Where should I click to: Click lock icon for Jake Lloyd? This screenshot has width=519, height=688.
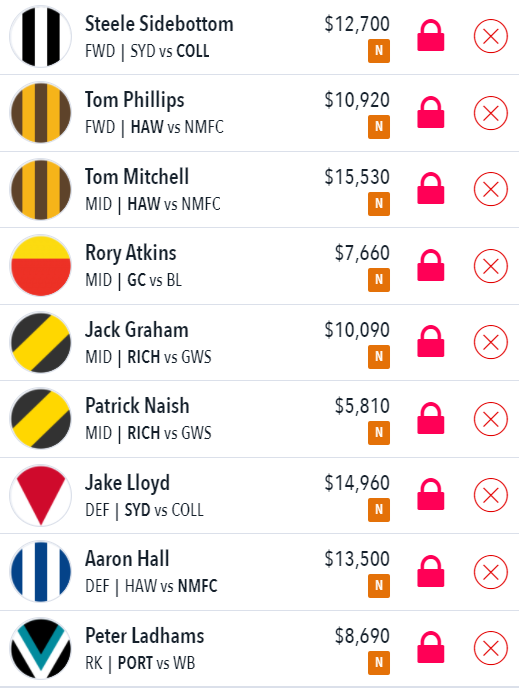(430, 494)
